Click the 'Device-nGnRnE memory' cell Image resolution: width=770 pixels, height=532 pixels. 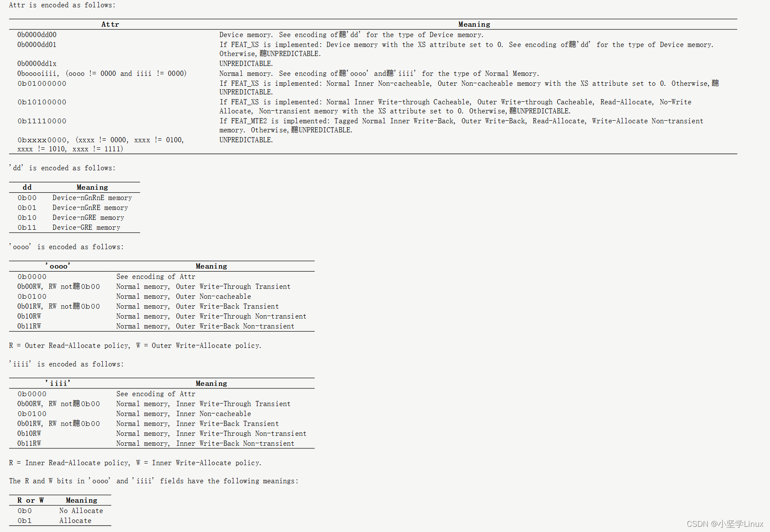coord(92,198)
